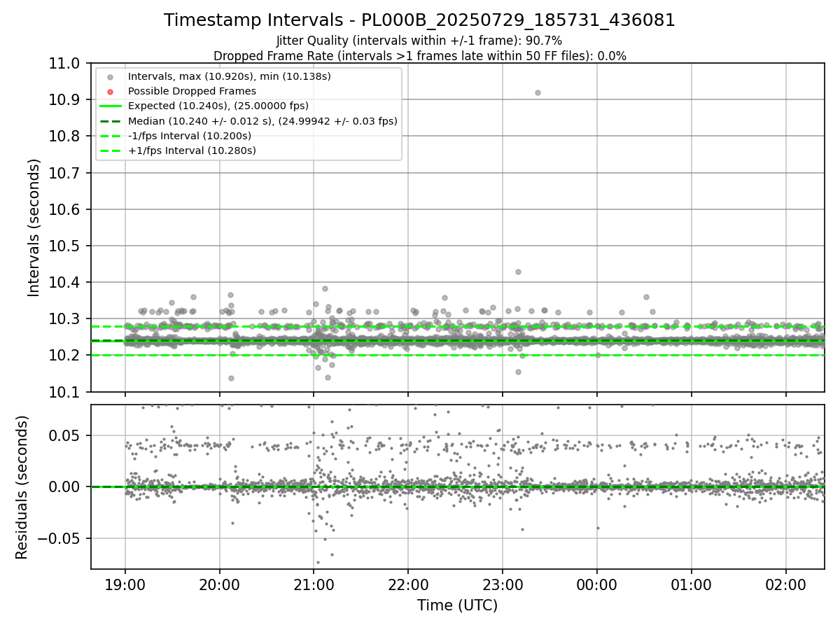Click the 02:00 x-axis tick label
840x630 pixels.
pyautogui.click(x=785, y=585)
